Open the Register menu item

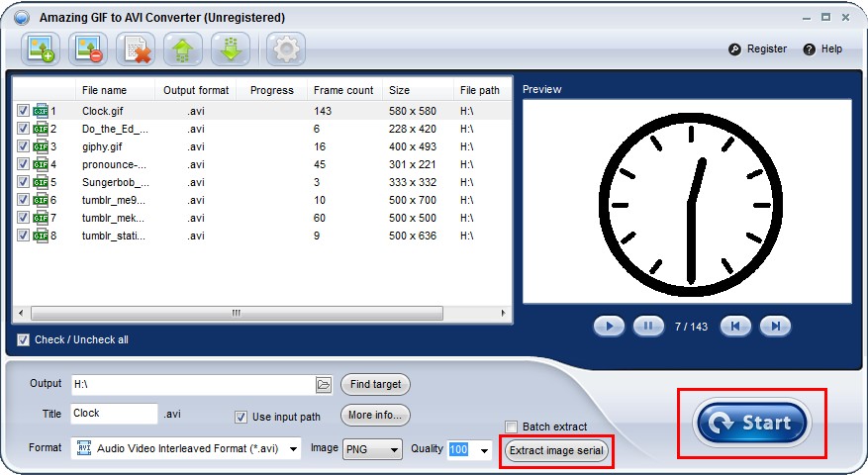[758, 48]
